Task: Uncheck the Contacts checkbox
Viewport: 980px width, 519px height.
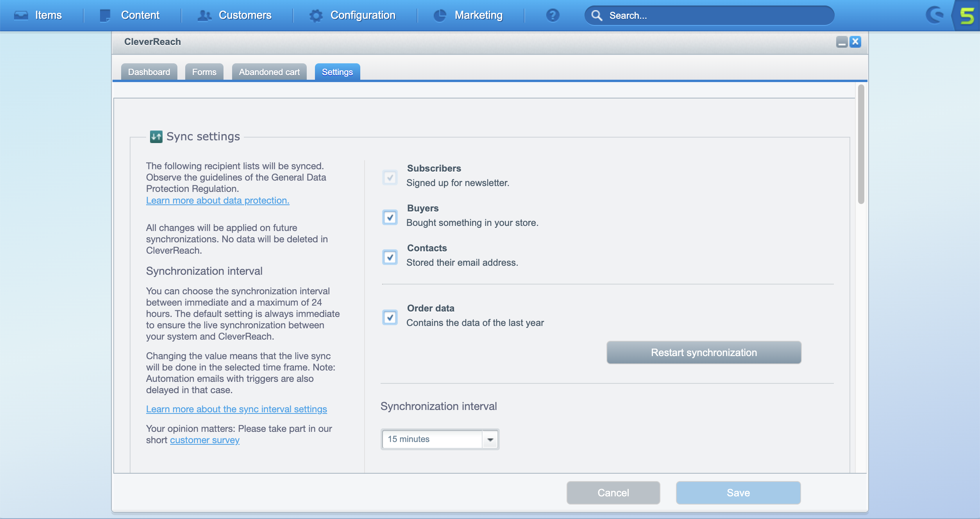Action: [390, 257]
